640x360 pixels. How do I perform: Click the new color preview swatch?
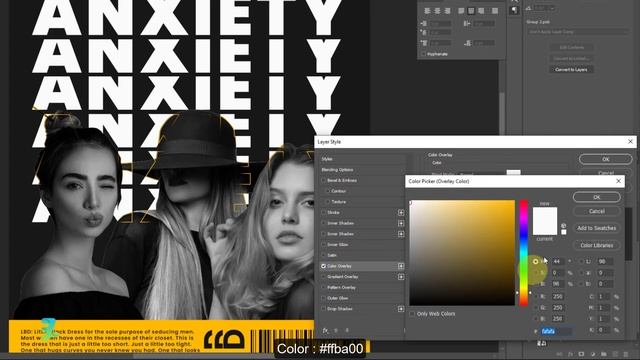[545, 214]
